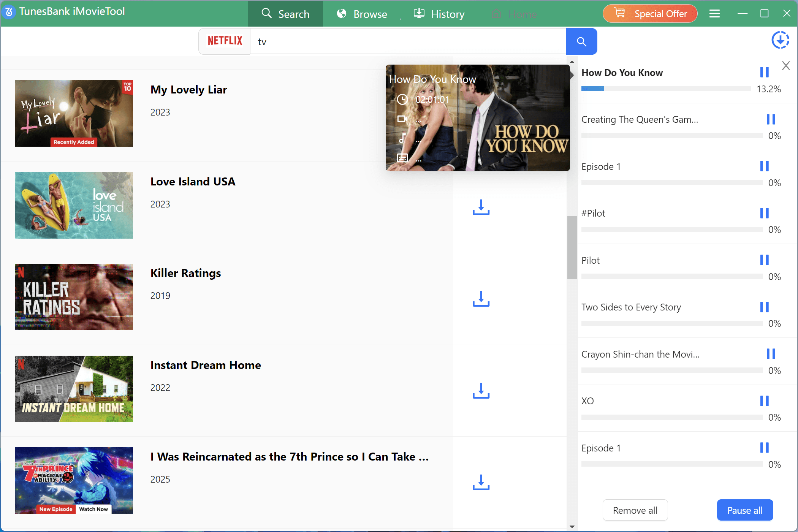Maximize the TunesBank window
The width and height of the screenshot is (798, 532).
(x=764, y=14)
